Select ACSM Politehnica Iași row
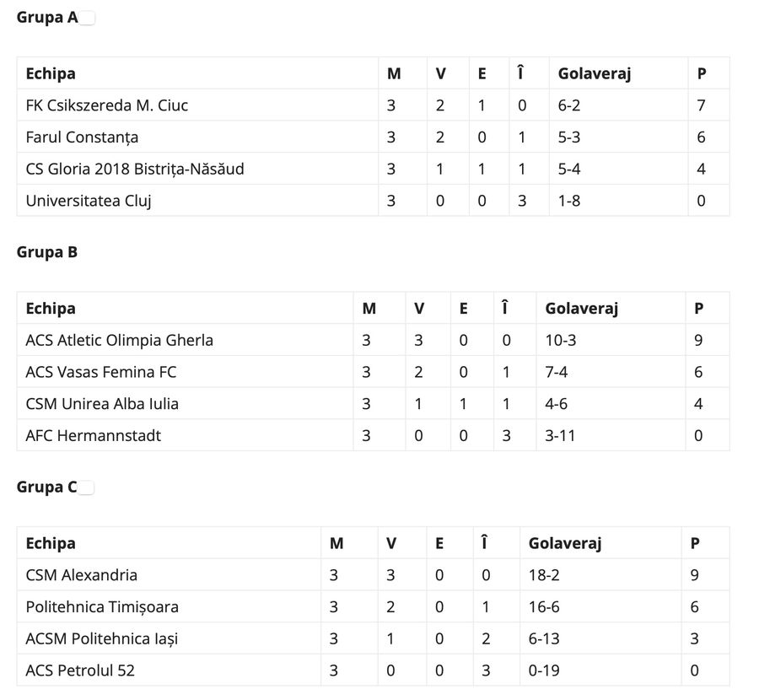Screen dimensions: 759x700 102,639
